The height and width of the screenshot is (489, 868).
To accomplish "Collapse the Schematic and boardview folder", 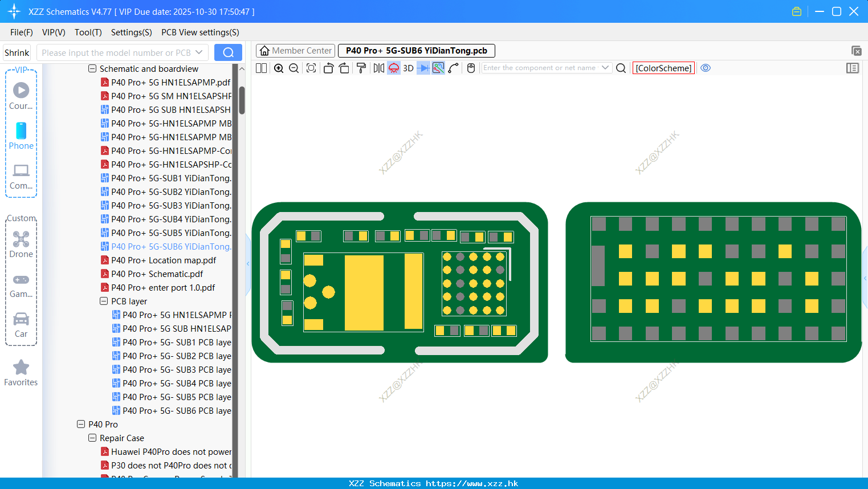I will coord(92,69).
